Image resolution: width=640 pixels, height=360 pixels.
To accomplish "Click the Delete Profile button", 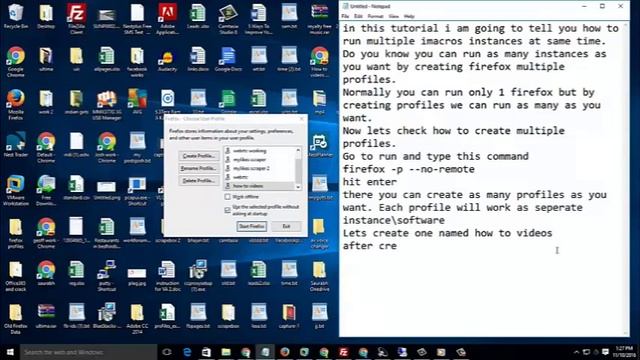I will point(199,180).
